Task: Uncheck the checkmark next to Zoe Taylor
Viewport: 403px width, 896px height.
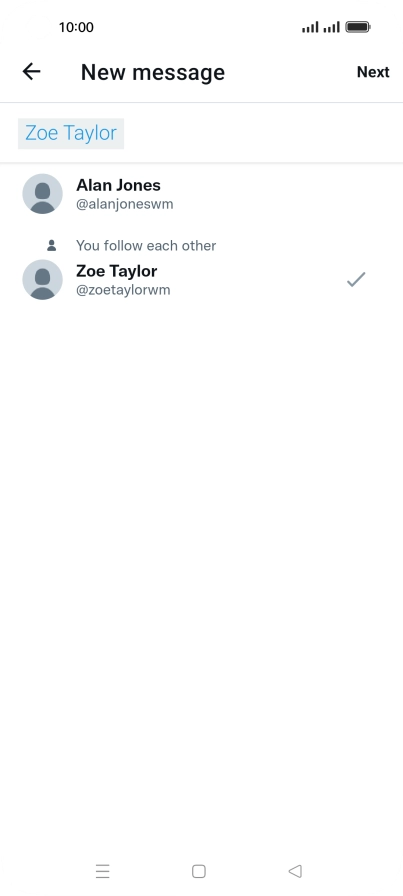Action: [x=356, y=279]
